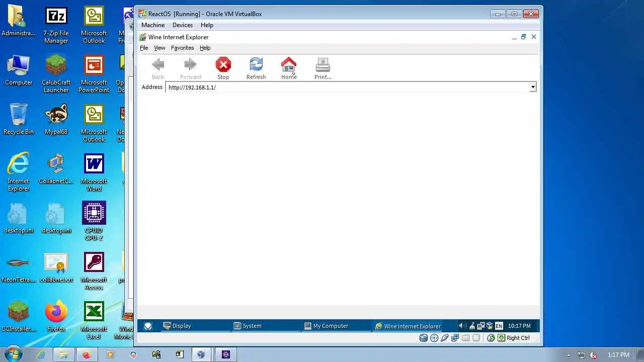Click the Right Ctrl host key indicator
This screenshot has height=362, width=644.
pyautogui.click(x=514, y=338)
